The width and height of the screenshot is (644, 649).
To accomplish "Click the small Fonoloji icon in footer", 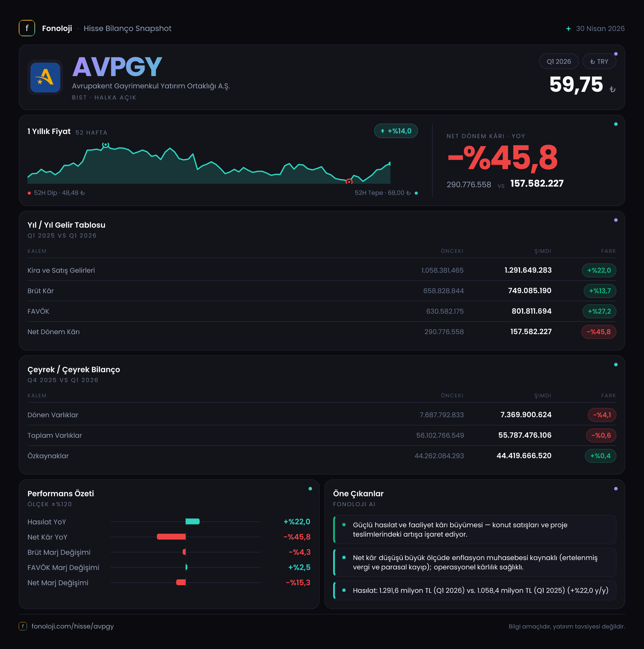I will click(23, 626).
